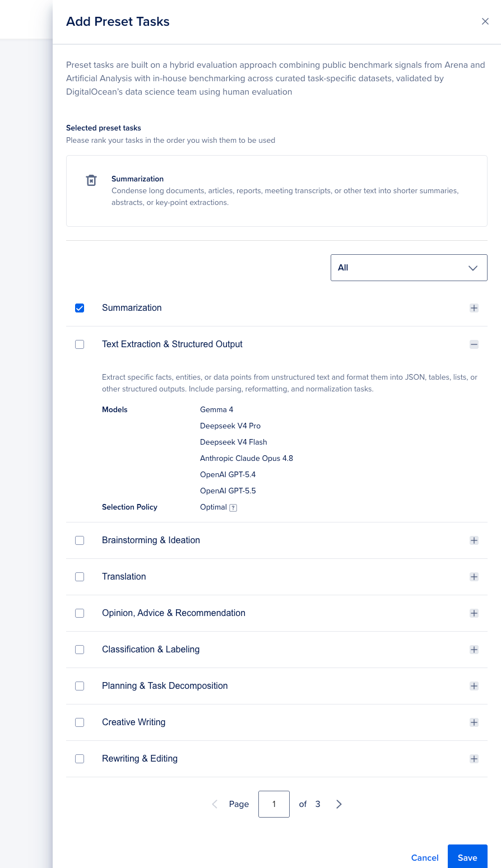Click the Translation row label
The image size is (501, 868).
point(124,577)
